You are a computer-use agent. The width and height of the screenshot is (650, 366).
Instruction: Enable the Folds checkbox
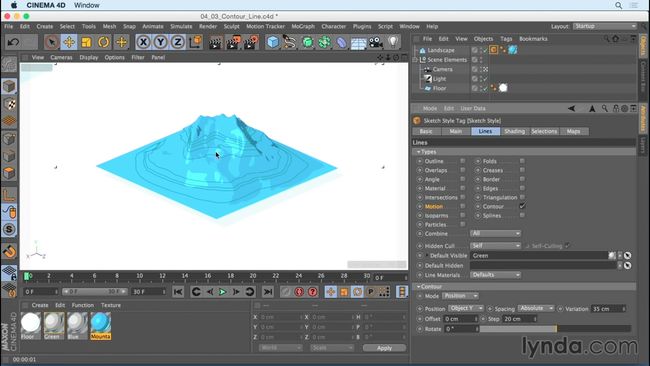pos(522,161)
